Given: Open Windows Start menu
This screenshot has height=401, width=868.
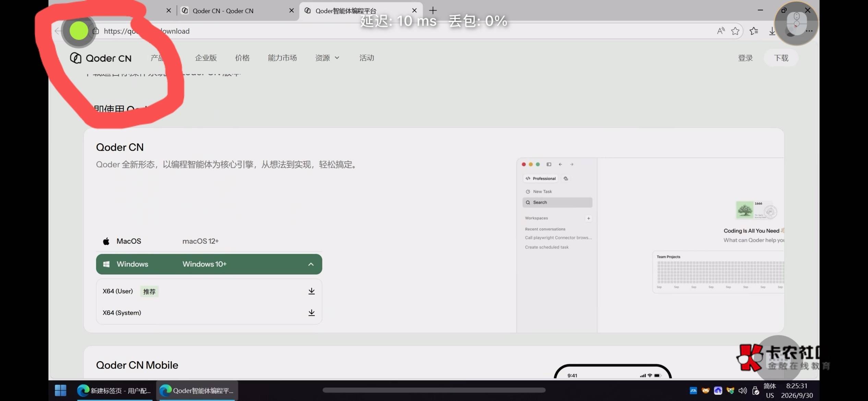Looking at the screenshot, I should pos(61,390).
